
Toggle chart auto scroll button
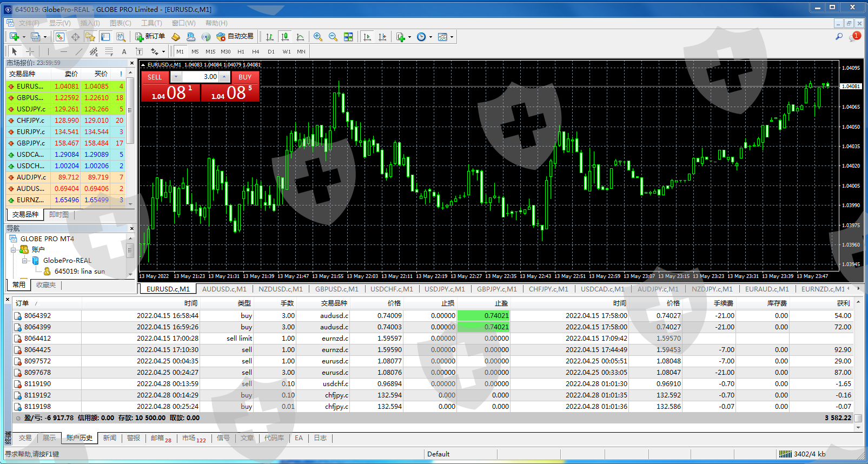(x=367, y=37)
